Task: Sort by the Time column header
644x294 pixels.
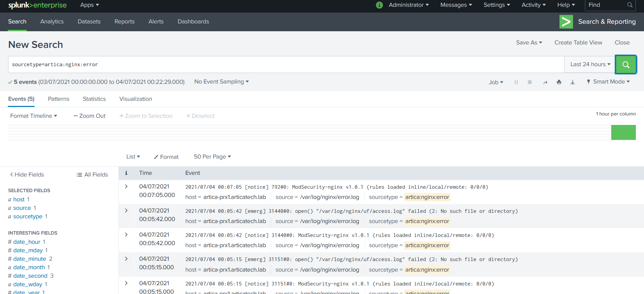Action: [146, 173]
